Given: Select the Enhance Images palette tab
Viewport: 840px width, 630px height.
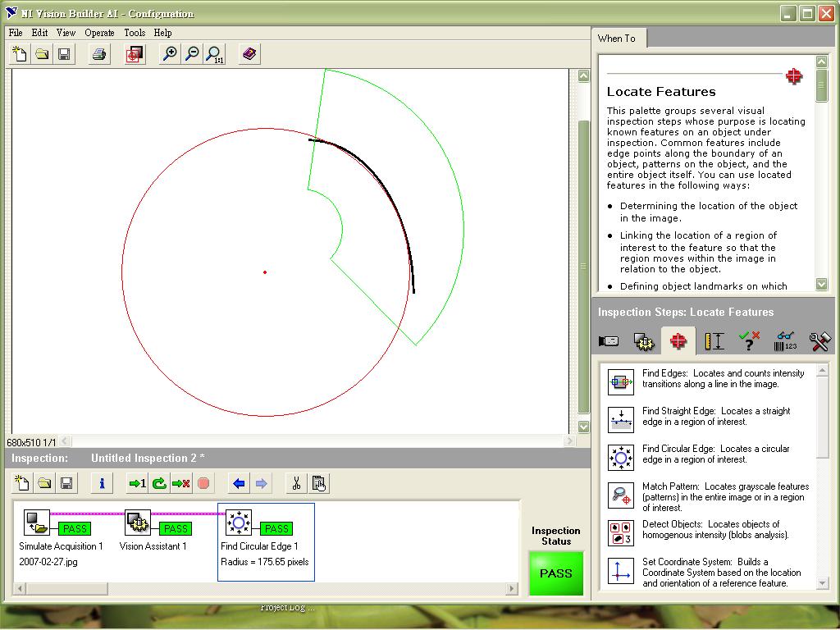Looking at the screenshot, I should [643, 340].
